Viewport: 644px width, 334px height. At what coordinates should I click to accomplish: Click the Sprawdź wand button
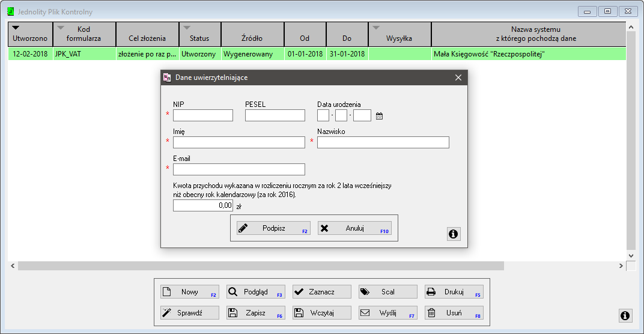(189, 313)
